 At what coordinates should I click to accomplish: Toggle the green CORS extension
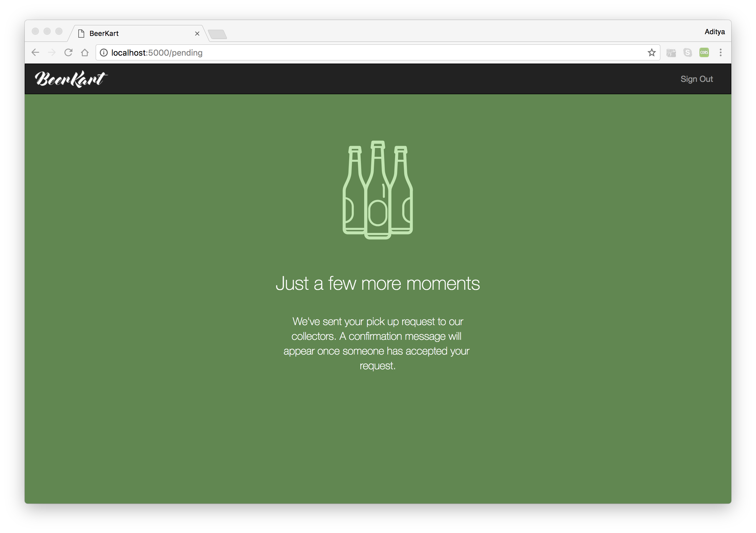click(x=704, y=53)
